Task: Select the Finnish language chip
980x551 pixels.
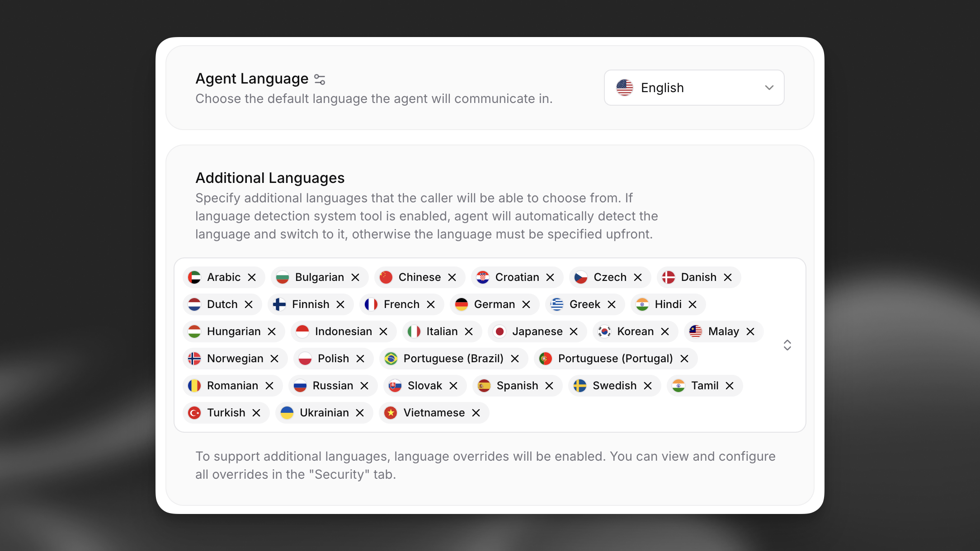Action: [310, 304]
